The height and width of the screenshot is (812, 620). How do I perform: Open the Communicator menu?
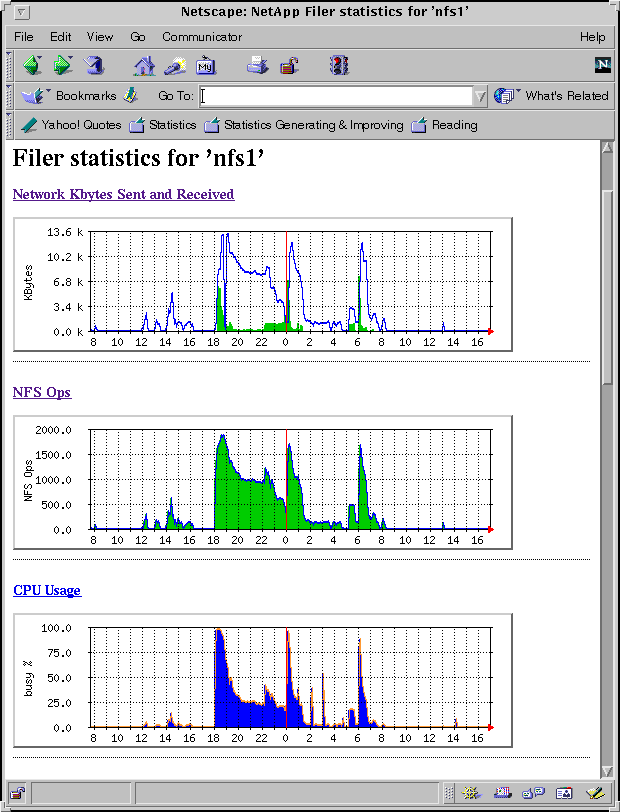click(202, 37)
